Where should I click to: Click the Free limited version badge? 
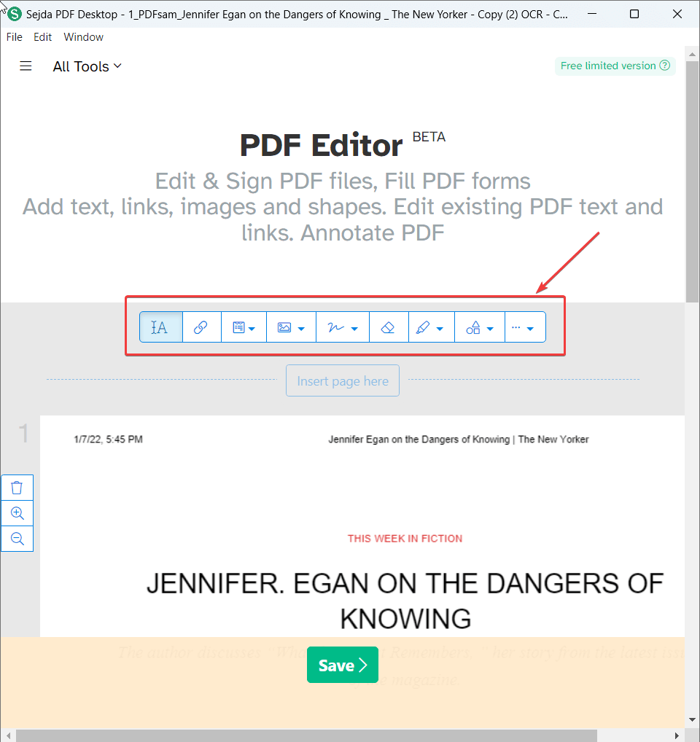615,66
